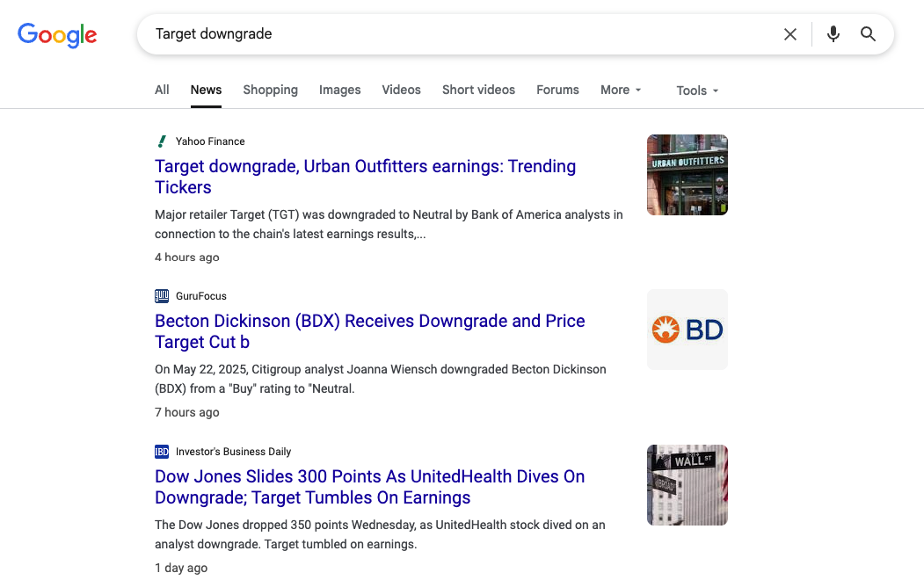Open the Tools dropdown

click(697, 91)
